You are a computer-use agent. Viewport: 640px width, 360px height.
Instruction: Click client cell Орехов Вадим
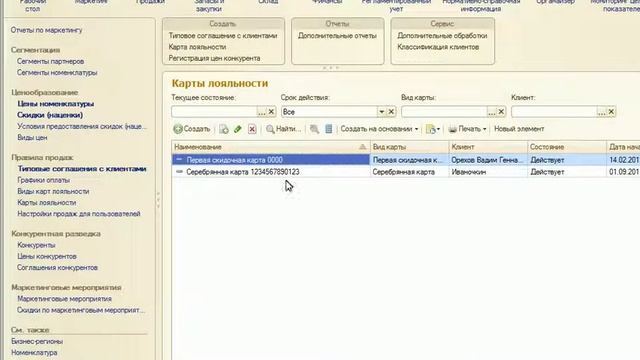[487, 160]
